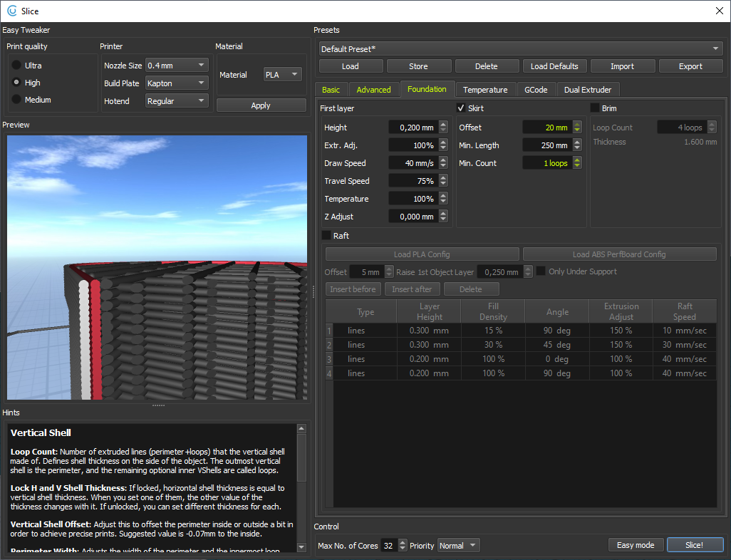Click the Raft layer Delete button
The image size is (731, 560).
pyautogui.click(x=471, y=289)
